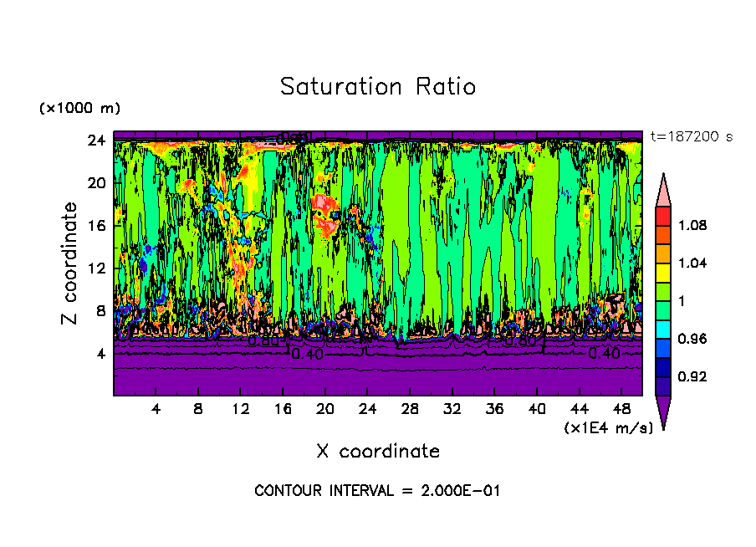Click the "X coordinate" horizontal axis label
756x547 pixels.
(377, 452)
